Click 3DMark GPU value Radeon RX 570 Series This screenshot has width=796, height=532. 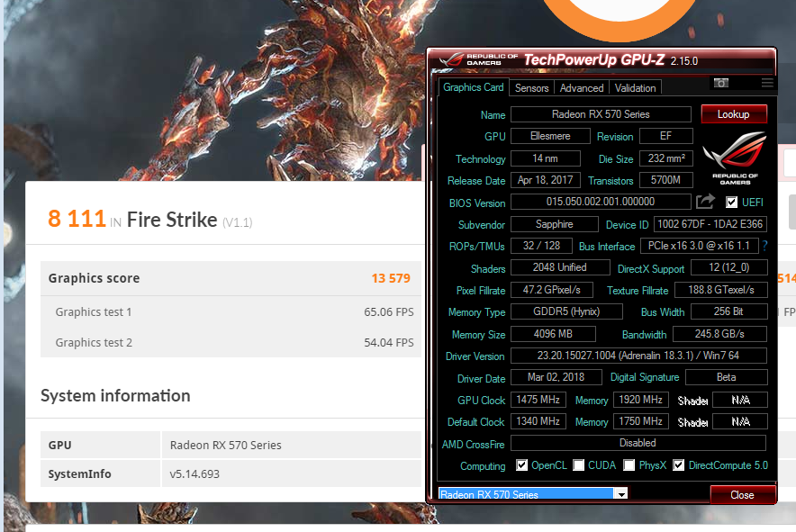click(225, 446)
